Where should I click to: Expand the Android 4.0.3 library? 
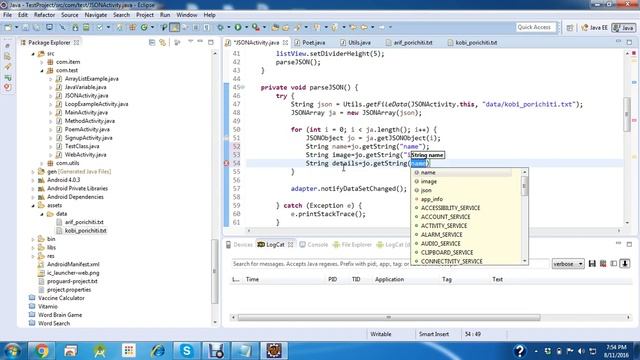click(x=33, y=180)
